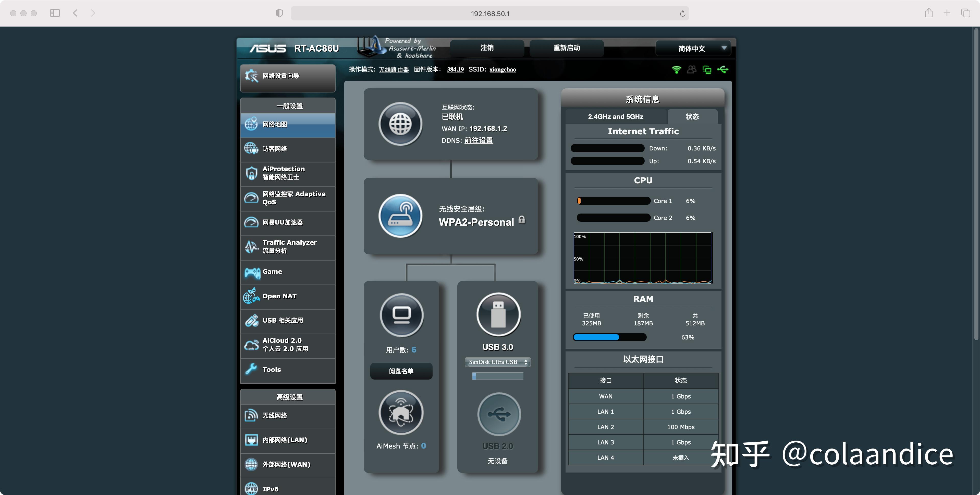Click the 浏览名单 button
The height and width of the screenshot is (495, 980).
click(401, 371)
